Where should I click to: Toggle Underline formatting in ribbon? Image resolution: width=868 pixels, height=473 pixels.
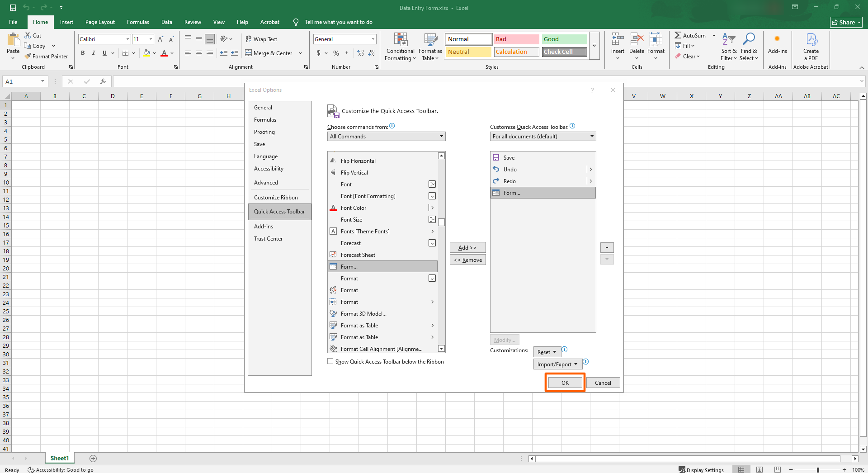tap(104, 53)
